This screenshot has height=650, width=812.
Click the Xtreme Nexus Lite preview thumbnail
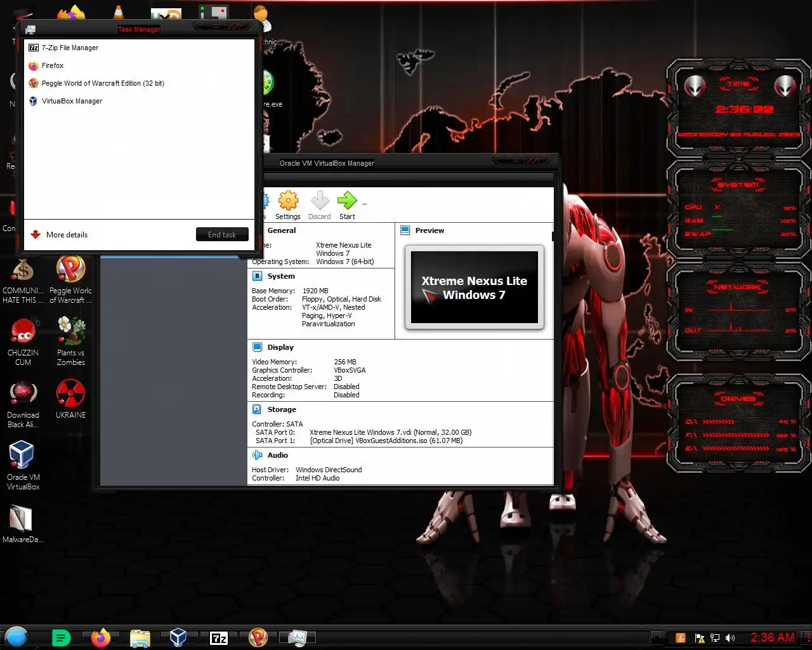pyautogui.click(x=475, y=288)
